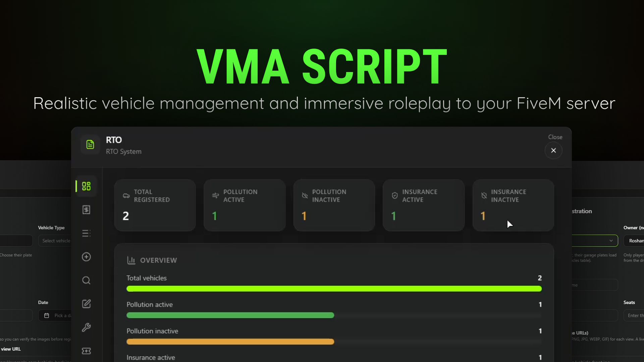The image size is (644, 362).
Task: Click the Pollution Active wind icon
Action: (x=215, y=195)
